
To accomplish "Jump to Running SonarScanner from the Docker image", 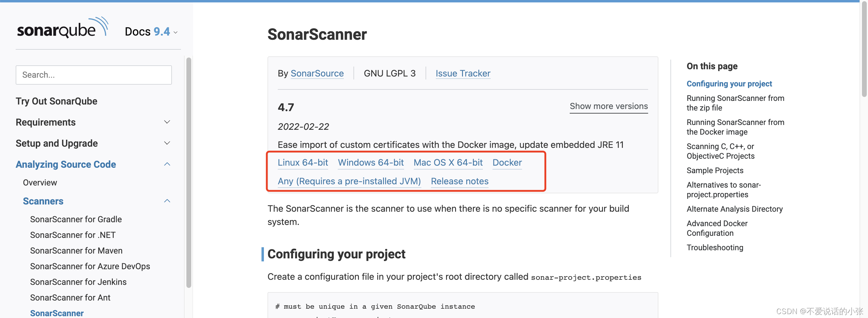I will [x=735, y=127].
